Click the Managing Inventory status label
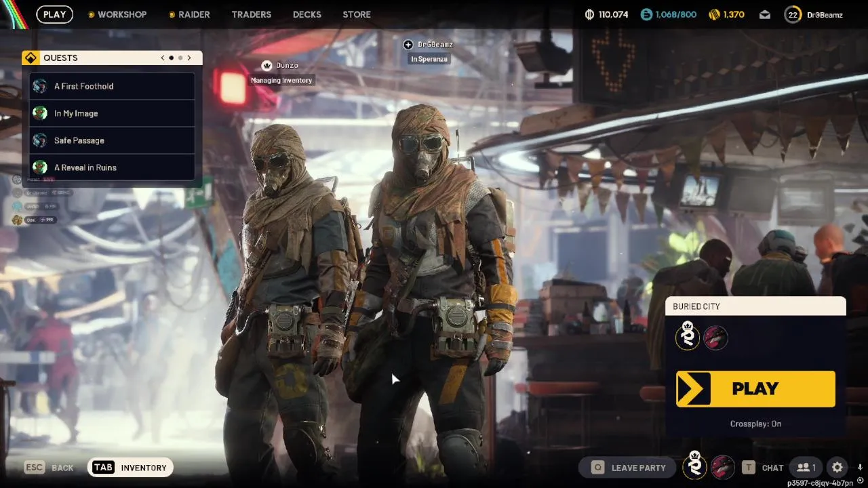The image size is (868, 488). click(x=281, y=81)
